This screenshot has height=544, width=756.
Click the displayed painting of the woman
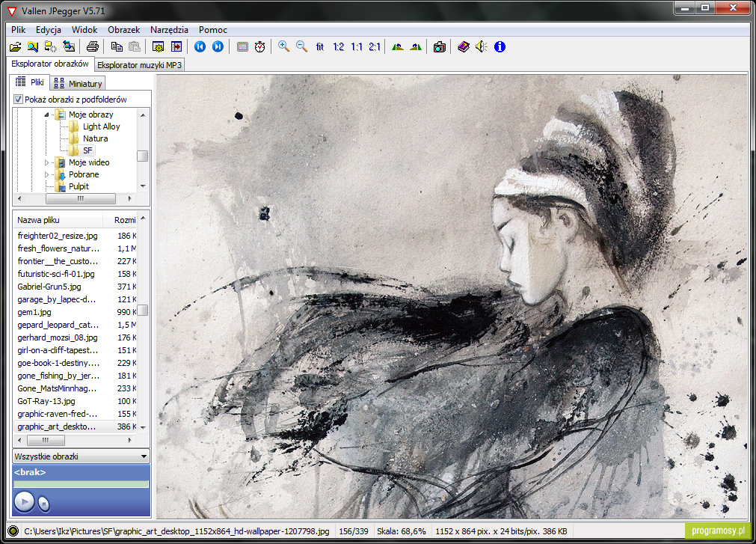coord(452,296)
